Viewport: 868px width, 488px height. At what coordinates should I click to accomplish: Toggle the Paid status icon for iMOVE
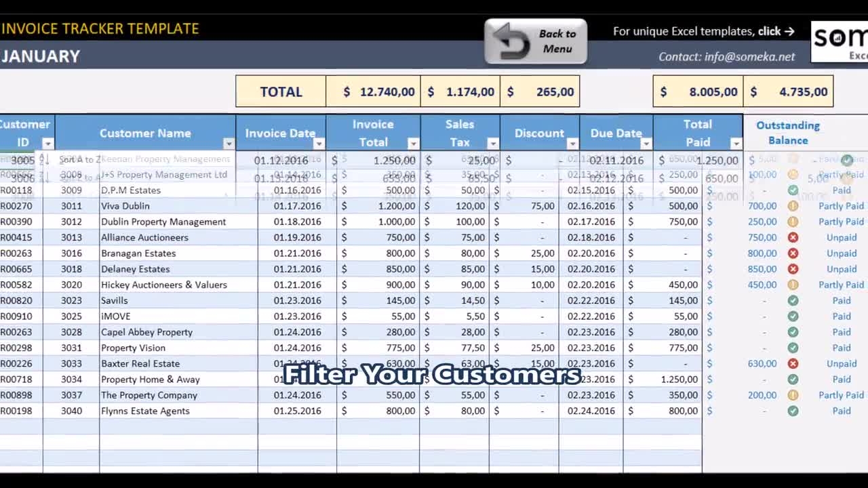point(793,316)
